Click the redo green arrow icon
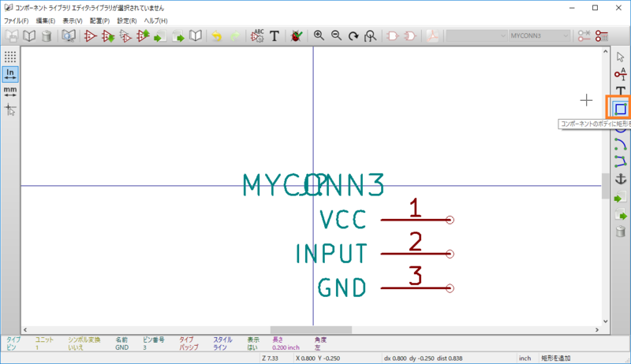 click(x=235, y=36)
